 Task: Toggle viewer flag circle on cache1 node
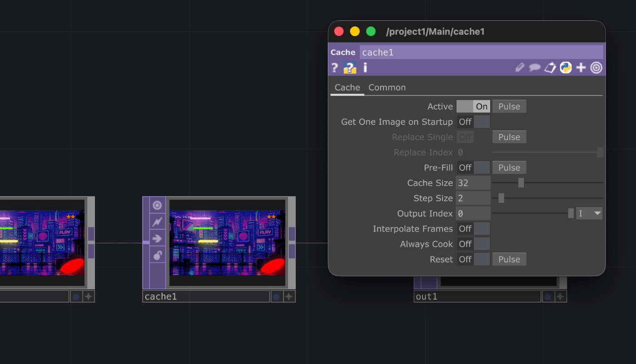157,205
